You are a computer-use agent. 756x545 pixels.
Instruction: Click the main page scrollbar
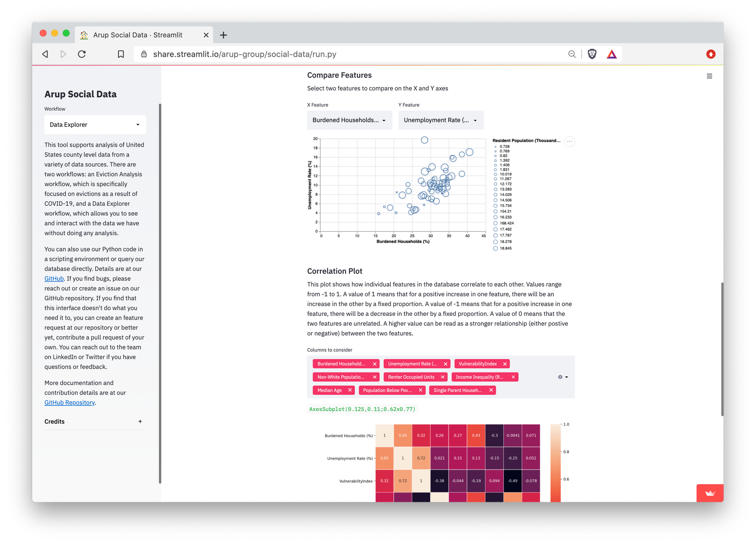tap(722, 349)
